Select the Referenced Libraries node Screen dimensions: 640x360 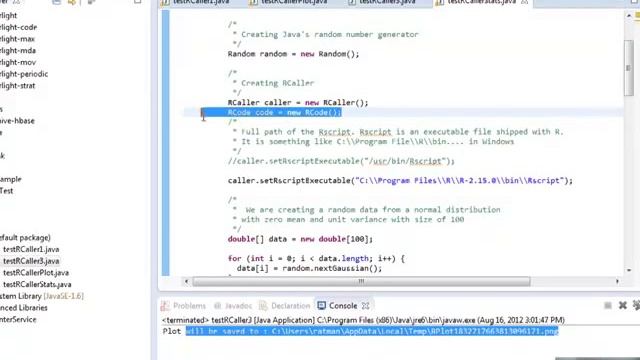pyautogui.click(x=23, y=308)
